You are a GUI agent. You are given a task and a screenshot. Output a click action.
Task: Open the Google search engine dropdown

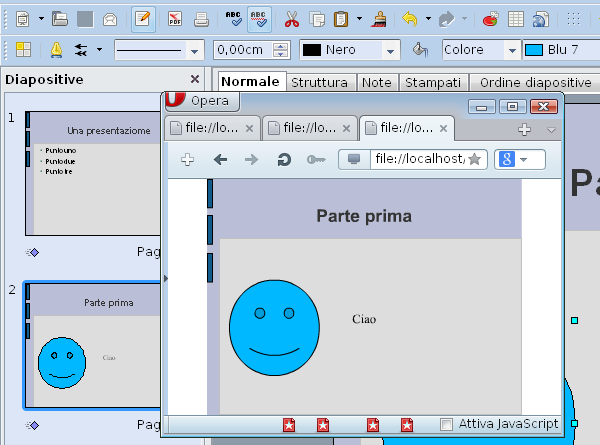pos(519,159)
